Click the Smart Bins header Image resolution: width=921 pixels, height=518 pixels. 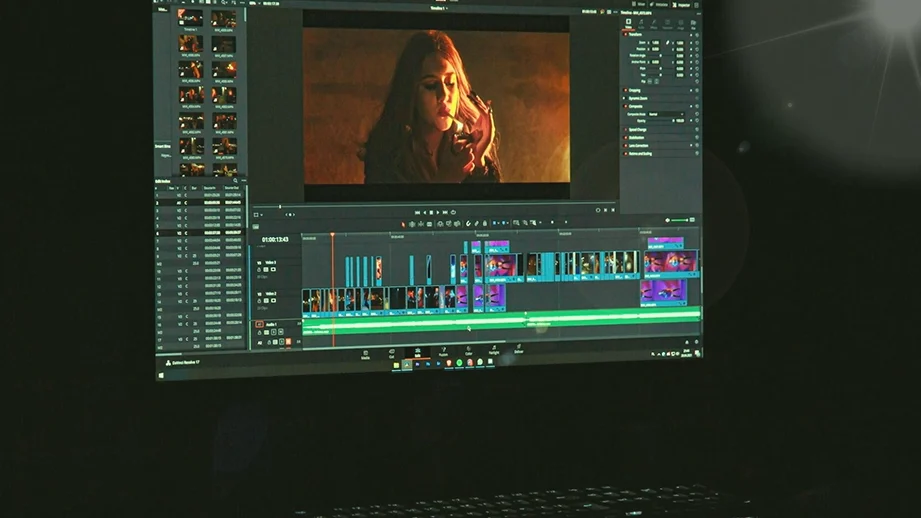[x=162, y=146]
